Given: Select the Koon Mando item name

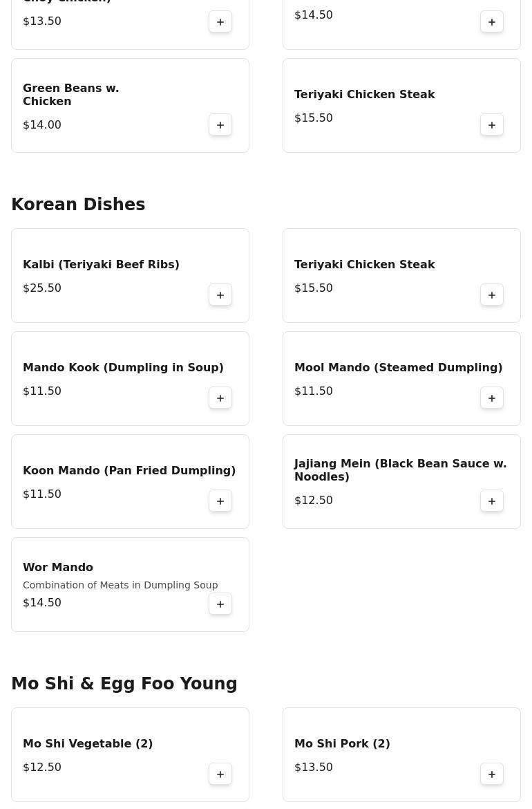Looking at the screenshot, I should click(x=129, y=471).
